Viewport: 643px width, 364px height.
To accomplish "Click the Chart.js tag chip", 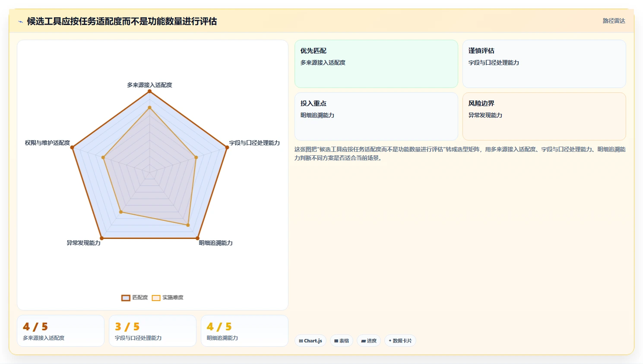I will [310, 341].
